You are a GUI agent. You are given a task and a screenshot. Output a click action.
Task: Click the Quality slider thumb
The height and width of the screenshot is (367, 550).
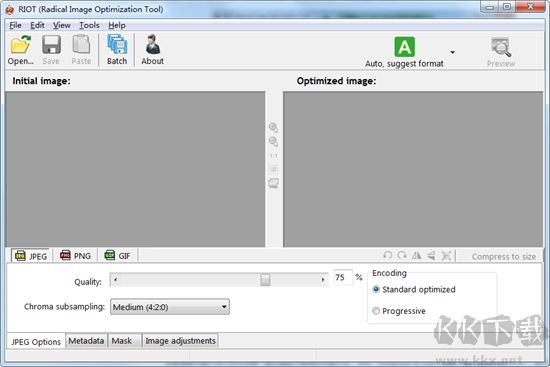coord(266,280)
